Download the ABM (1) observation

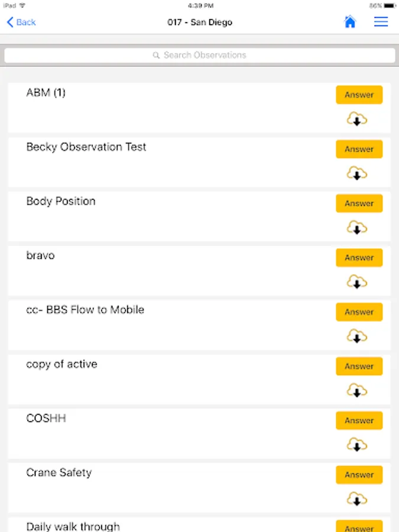click(x=356, y=119)
